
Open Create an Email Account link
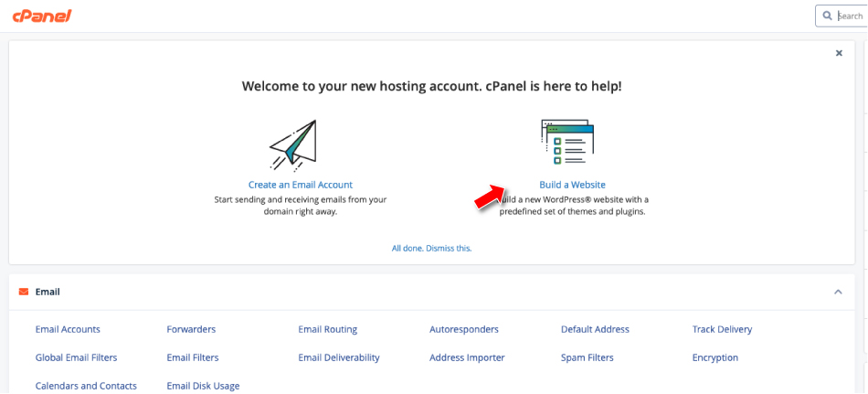300,185
